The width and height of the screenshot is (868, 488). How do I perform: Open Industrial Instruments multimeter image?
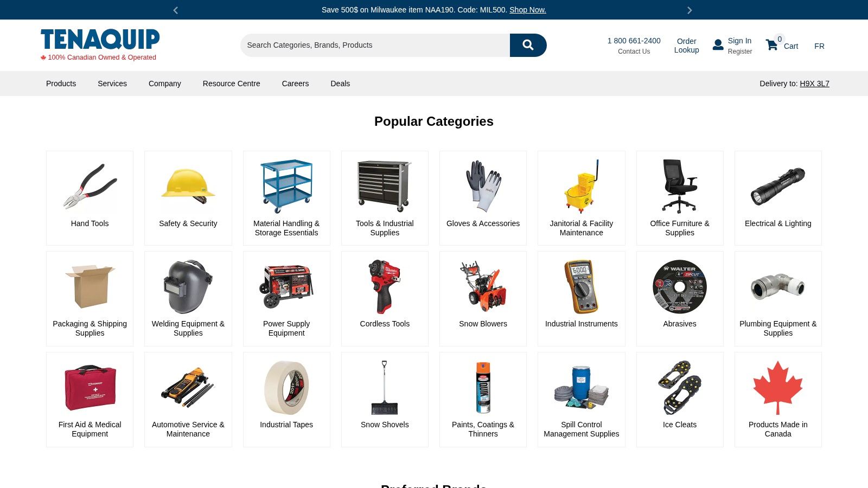click(582, 286)
